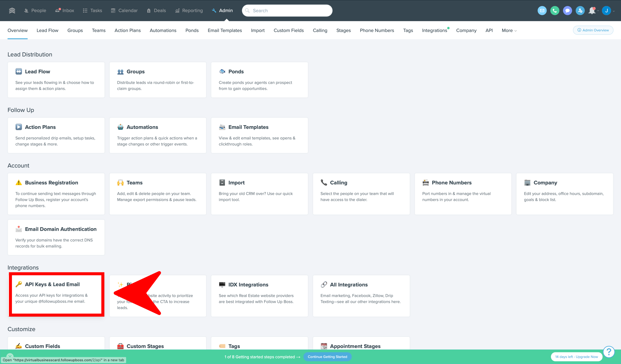Screen dimensions: 621x364
Task: Open the round help question mark button
Action: 608,352
